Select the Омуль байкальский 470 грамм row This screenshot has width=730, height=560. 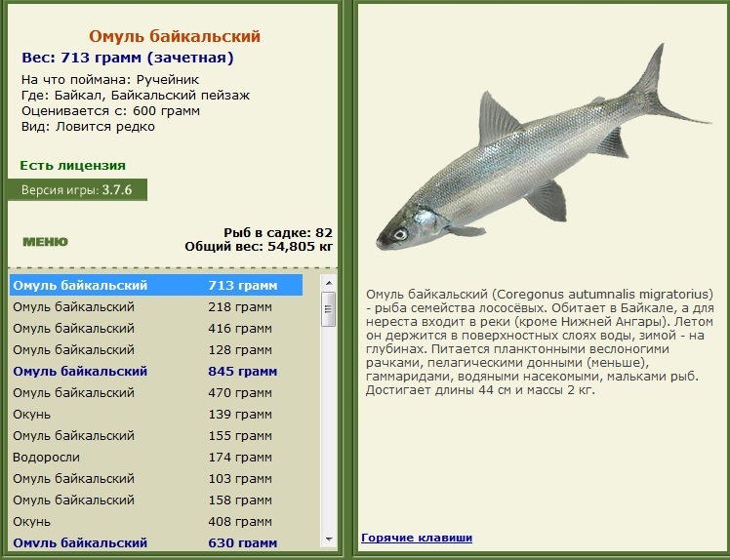156,392
